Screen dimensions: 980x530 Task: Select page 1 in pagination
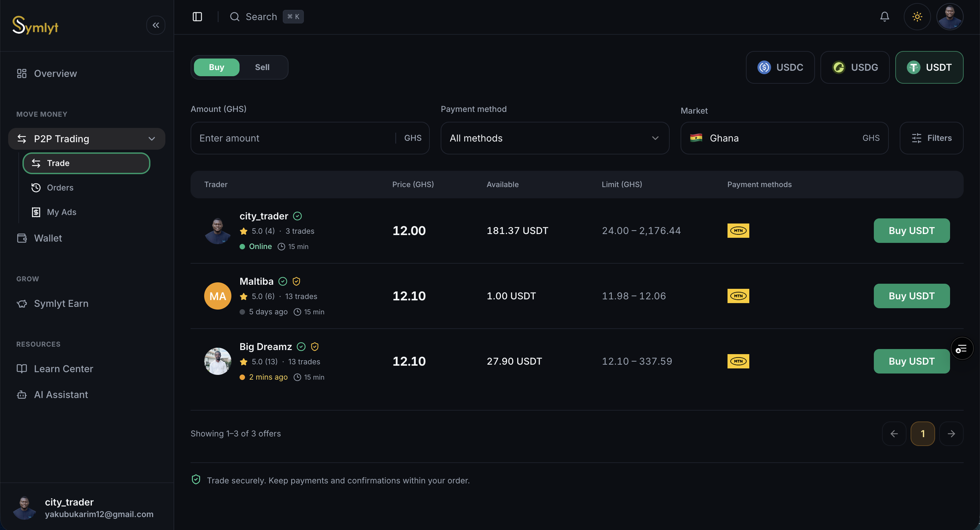[922, 434]
